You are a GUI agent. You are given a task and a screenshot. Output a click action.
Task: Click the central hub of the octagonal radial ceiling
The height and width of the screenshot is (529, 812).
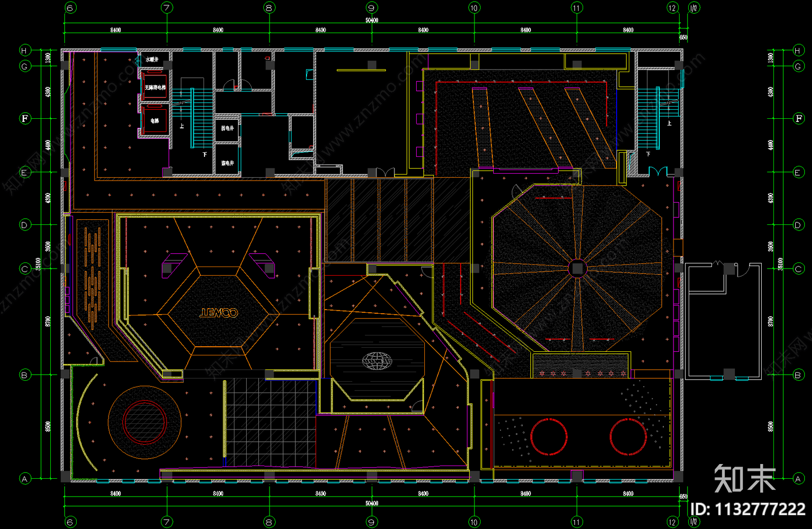tap(577, 268)
